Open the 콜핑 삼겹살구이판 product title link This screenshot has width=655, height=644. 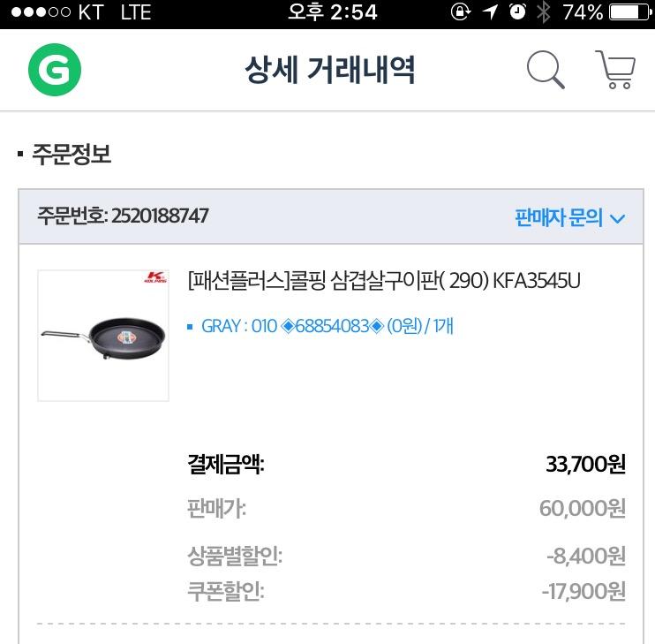point(385,281)
